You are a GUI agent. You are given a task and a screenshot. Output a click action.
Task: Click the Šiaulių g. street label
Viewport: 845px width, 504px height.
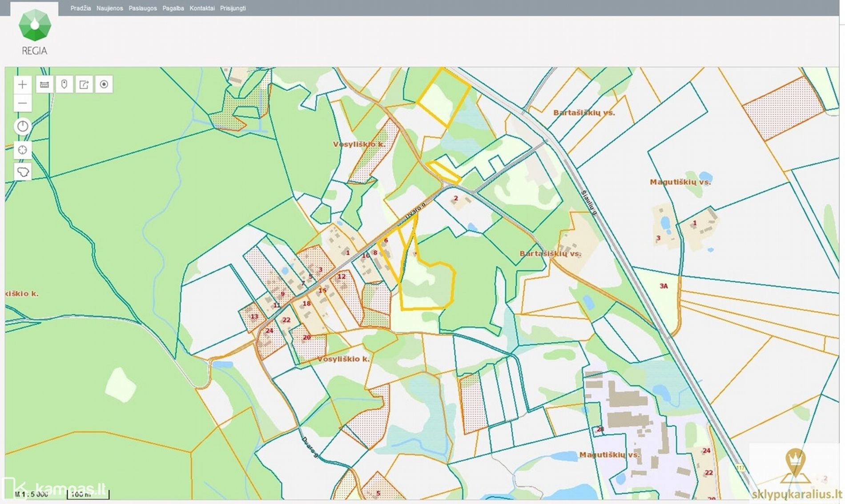(x=588, y=203)
